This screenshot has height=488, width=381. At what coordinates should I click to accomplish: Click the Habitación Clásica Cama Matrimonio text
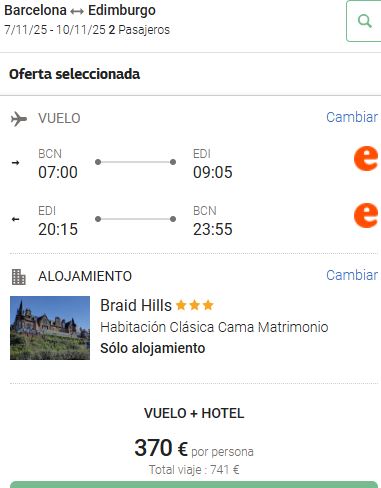(x=214, y=327)
